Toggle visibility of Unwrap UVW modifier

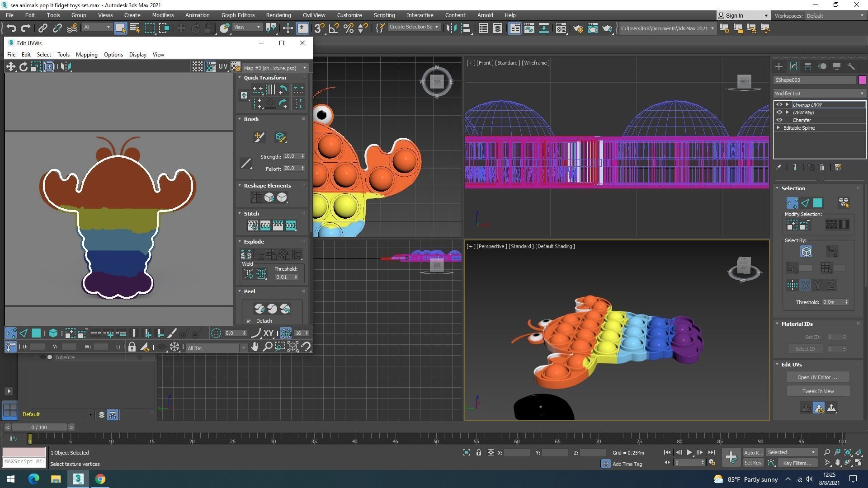point(779,105)
